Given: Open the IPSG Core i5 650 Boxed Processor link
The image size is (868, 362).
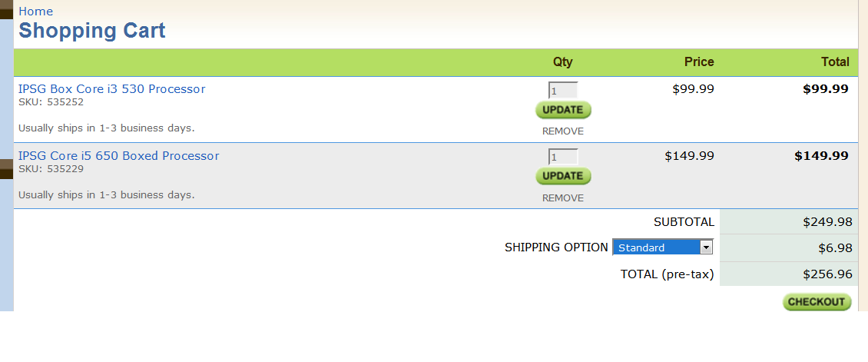Looking at the screenshot, I should click(x=118, y=155).
